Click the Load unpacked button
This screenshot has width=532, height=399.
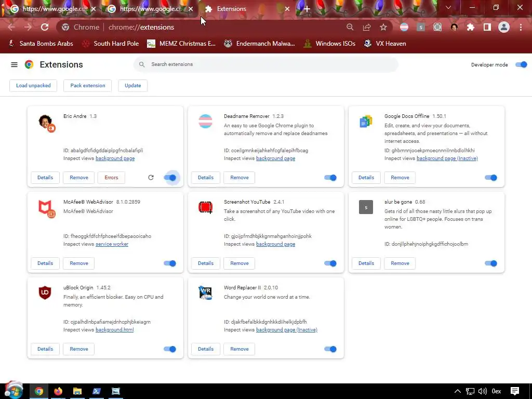coord(33,86)
